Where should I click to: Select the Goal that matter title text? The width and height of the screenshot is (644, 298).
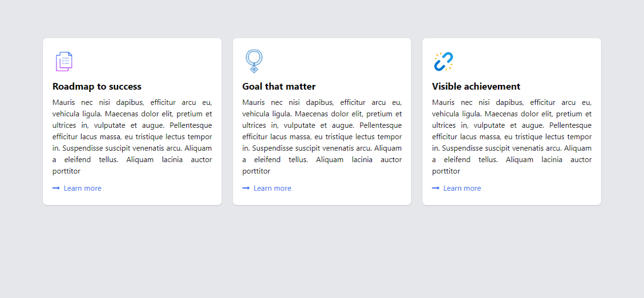[279, 86]
